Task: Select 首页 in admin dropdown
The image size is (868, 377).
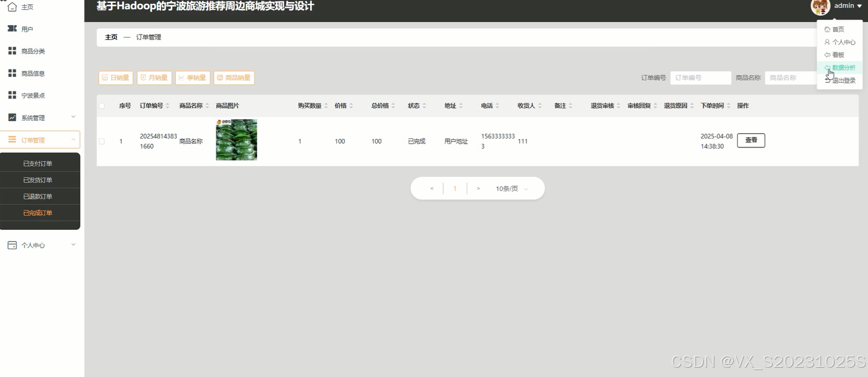Action: pos(840,29)
